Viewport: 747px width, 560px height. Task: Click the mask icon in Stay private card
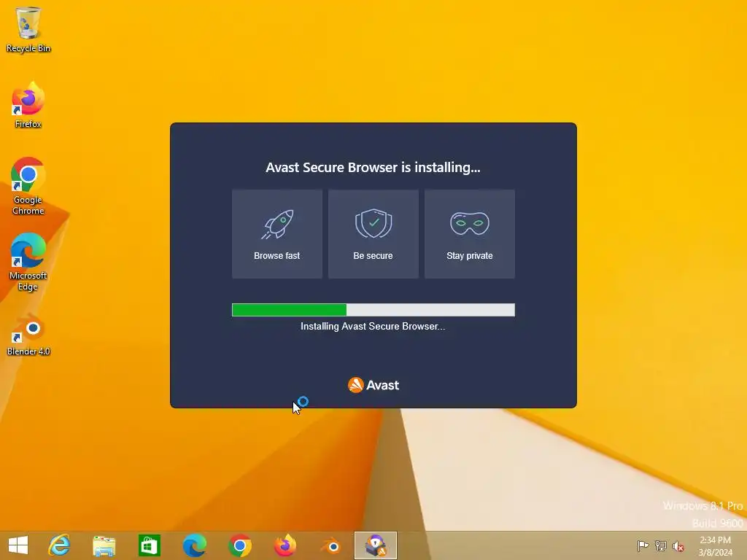[470, 223]
